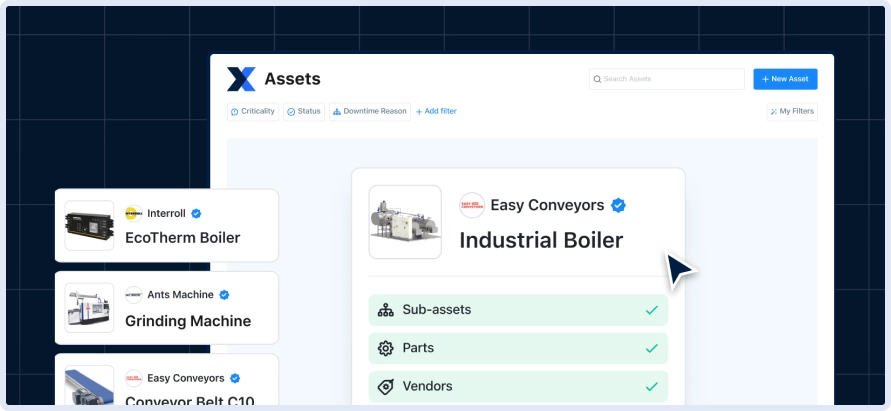Click the Add filter link
The height and width of the screenshot is (411, 891).
tap(436, 111)
